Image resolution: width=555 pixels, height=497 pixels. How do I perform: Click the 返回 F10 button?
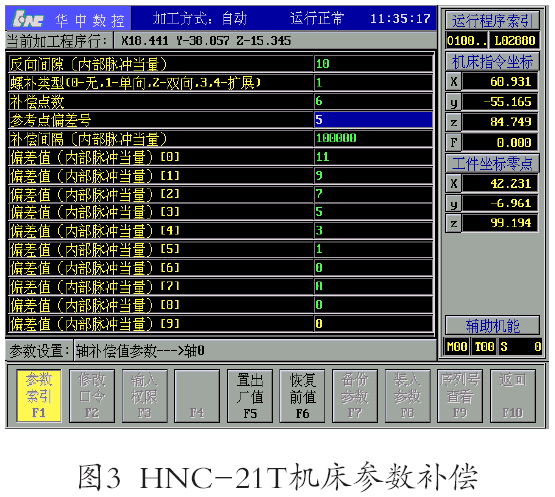(513, 396)
